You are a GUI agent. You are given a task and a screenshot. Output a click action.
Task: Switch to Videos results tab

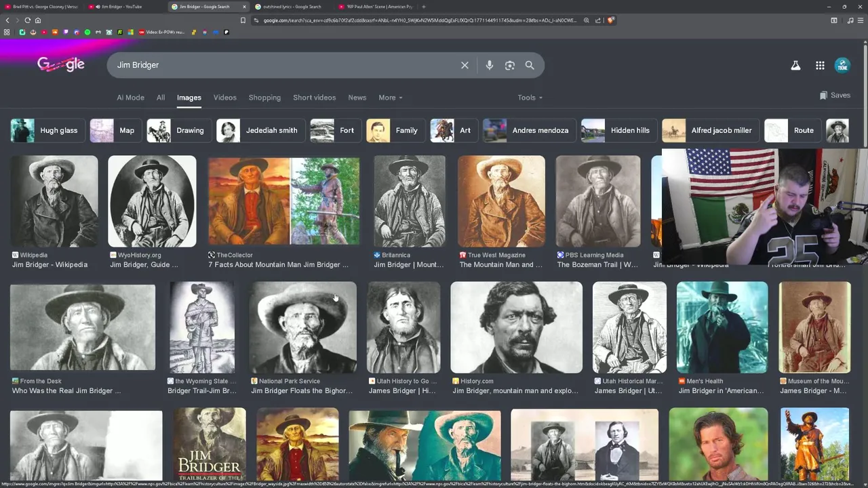pos(225,98)
